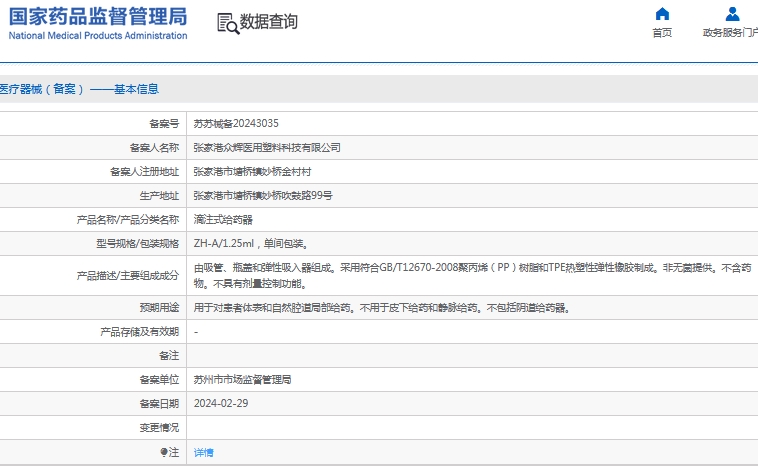Image resolution: width=758 pixels, height=472 pixels.
Task: Click the 备案号 field label
Action: (x=164, y=124)
